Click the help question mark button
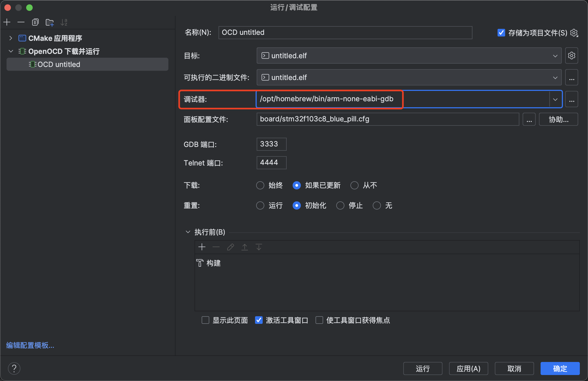The image size is (588, 381). 14,368
